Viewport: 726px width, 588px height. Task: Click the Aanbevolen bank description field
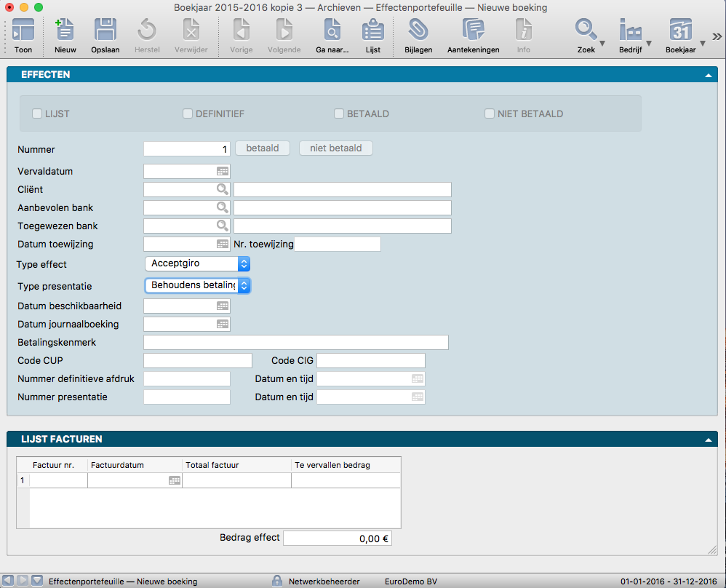[342, 207]
